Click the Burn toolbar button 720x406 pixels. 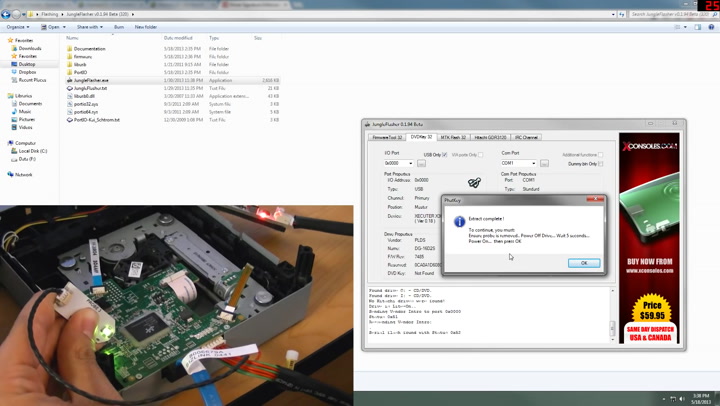pyautogui.click(x=119, y=27)
